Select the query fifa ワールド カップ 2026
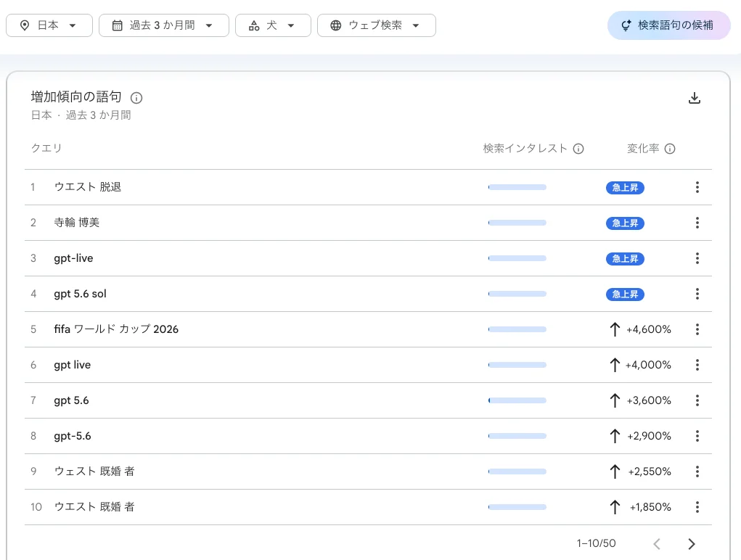This screenshot has width=741, height=560. tap(116, 329)
